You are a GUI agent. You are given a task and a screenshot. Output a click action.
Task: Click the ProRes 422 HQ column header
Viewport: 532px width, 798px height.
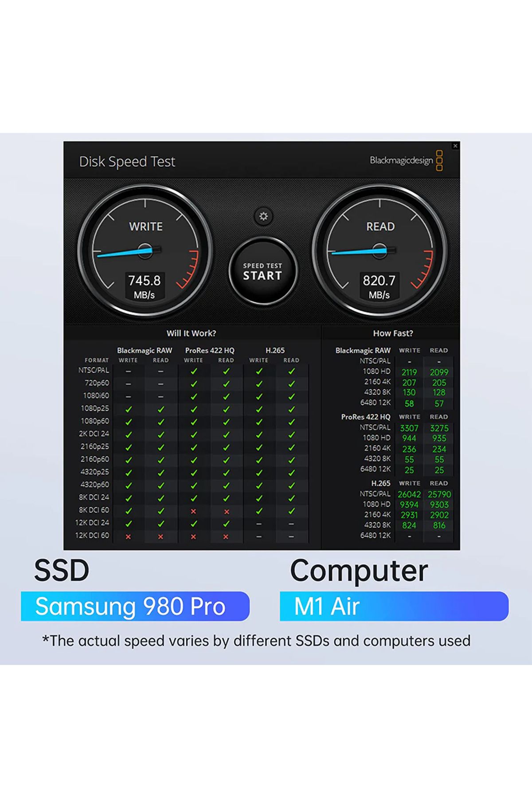210,350
